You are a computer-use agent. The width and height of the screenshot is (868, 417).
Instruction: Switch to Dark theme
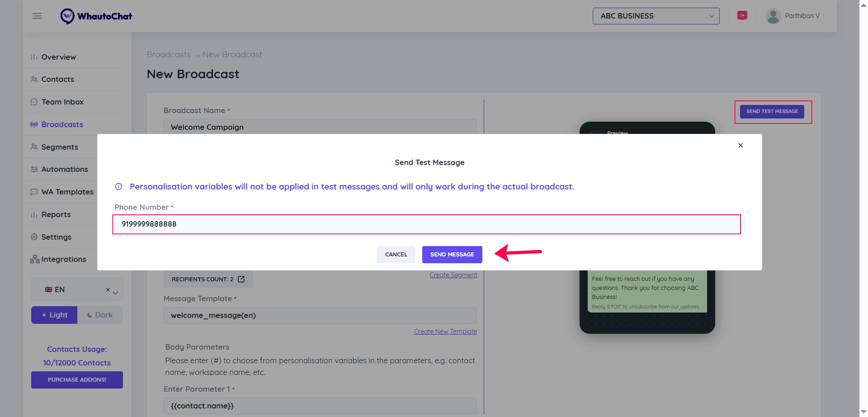pos(100,315)
